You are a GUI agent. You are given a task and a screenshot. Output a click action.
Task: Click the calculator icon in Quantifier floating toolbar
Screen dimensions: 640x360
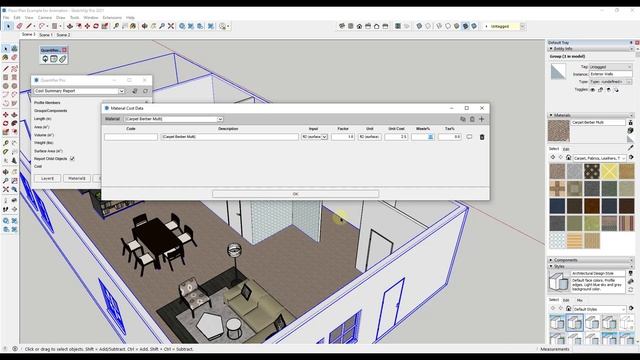tap(53, 59)
